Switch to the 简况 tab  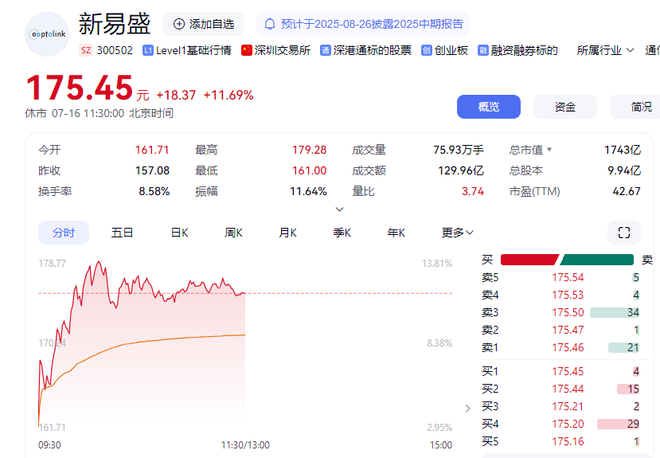(x=641, y=106)
